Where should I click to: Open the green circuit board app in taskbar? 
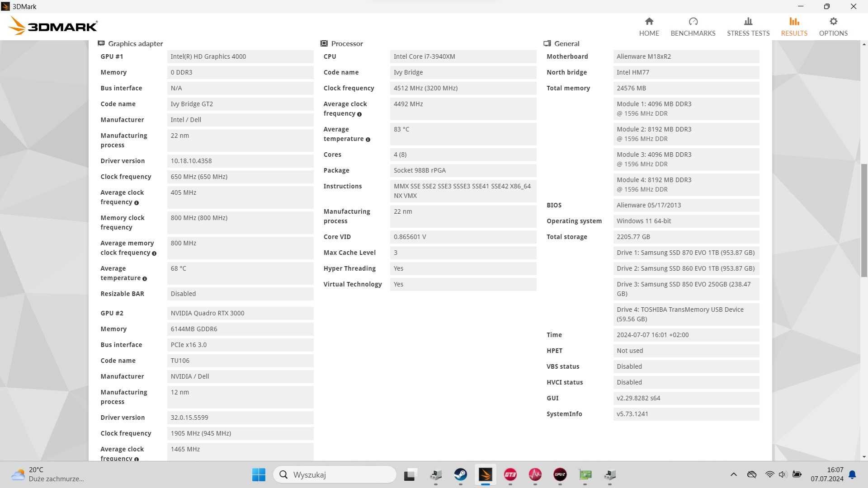point(585,474)
